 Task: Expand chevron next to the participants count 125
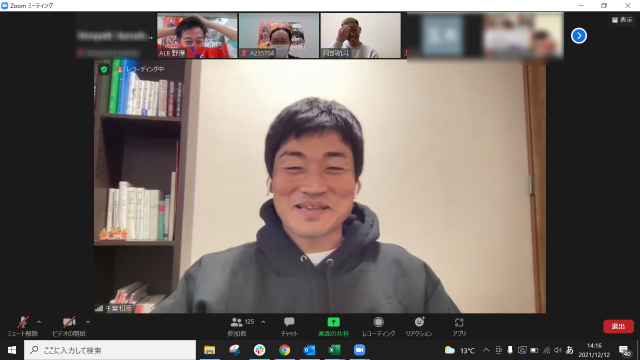(263, 322)
